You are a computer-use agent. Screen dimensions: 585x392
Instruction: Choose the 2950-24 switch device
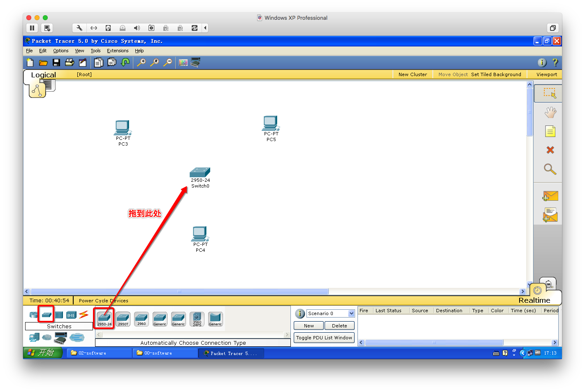point(104,319)
